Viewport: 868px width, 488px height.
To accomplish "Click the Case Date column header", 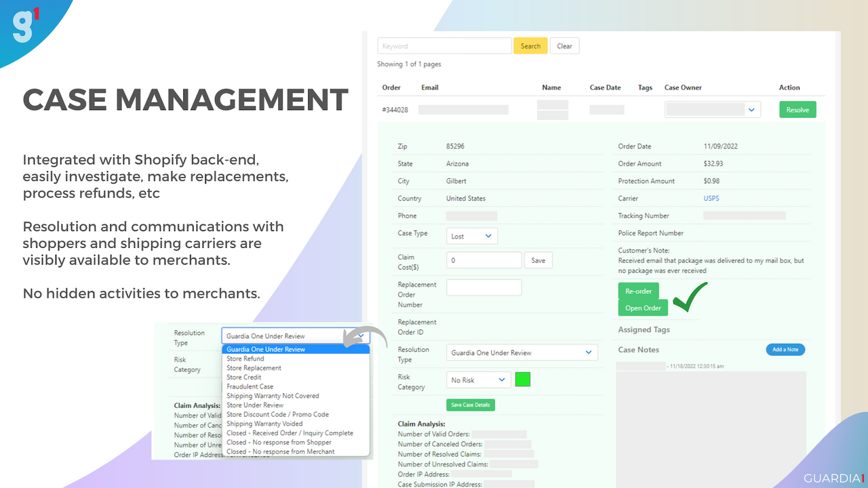I will coord(605,87).
